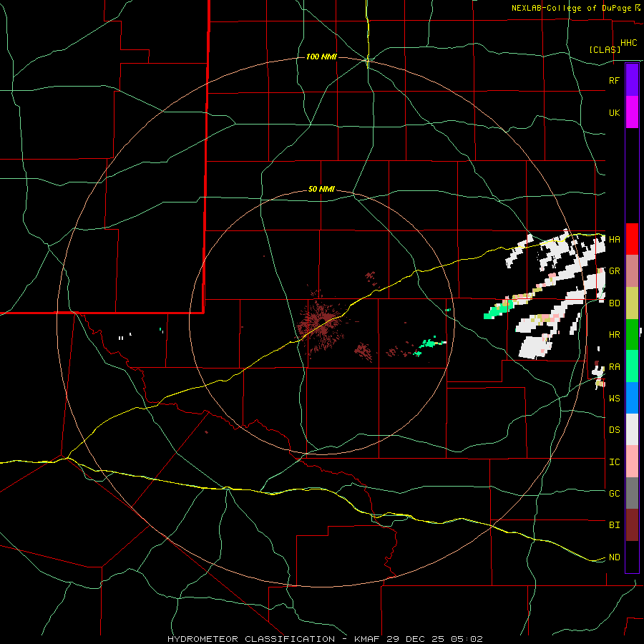Select the GR dusty pink legend swatch

tap(632, 271)
